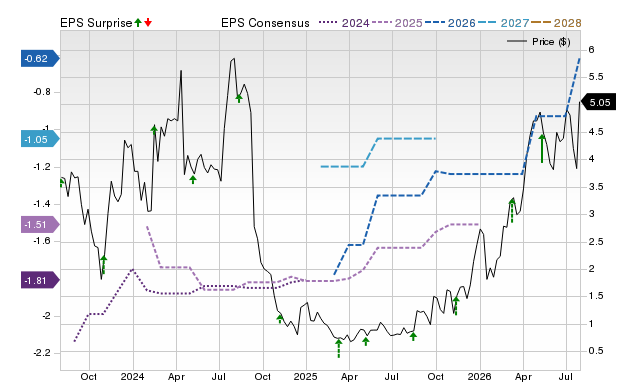Click the 6 label on price axis

click(591, 50)
